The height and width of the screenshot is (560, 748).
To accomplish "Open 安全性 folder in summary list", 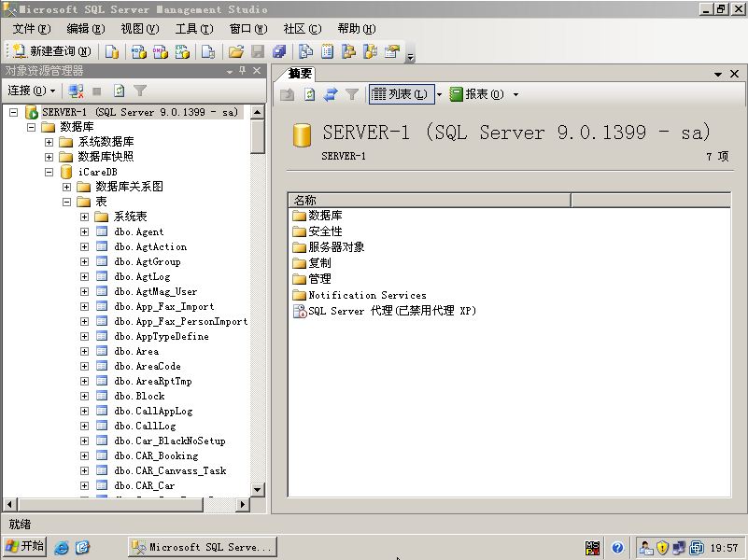I will pos(325,231).
